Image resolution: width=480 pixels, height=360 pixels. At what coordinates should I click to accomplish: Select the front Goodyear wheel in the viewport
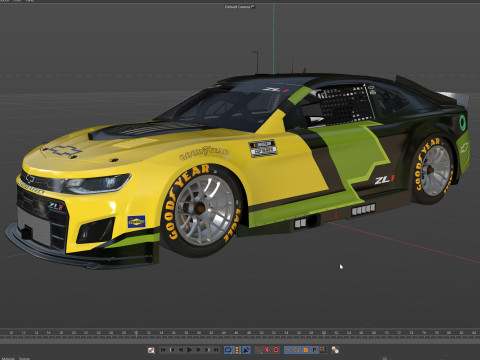[x=201, y=210]
